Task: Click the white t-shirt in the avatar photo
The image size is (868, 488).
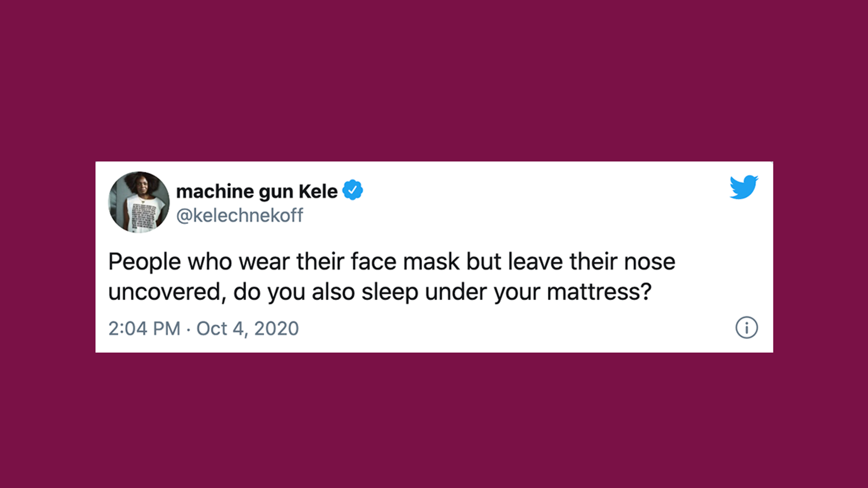Action: coord(142,214)
